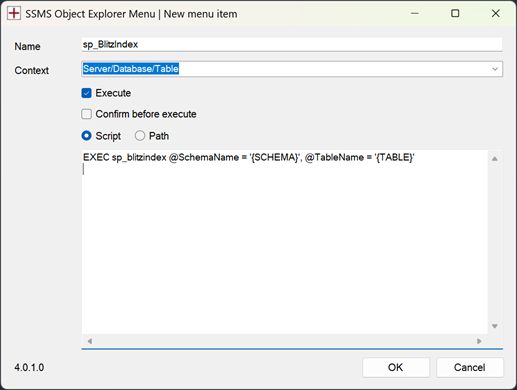
Task: Close the New menu item dialog
Action: pyautogui.click(x=496, y=14)
